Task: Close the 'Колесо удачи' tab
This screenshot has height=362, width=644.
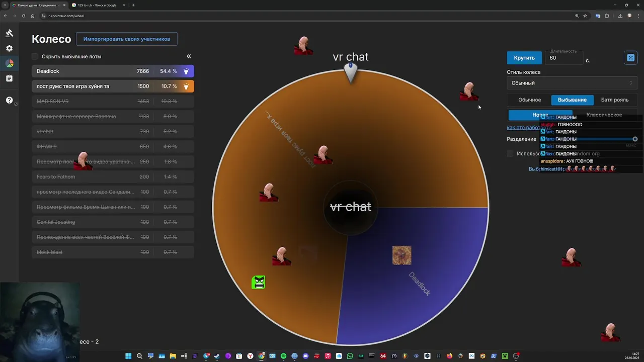Action: pyautogui.click(x=63, y=5)
